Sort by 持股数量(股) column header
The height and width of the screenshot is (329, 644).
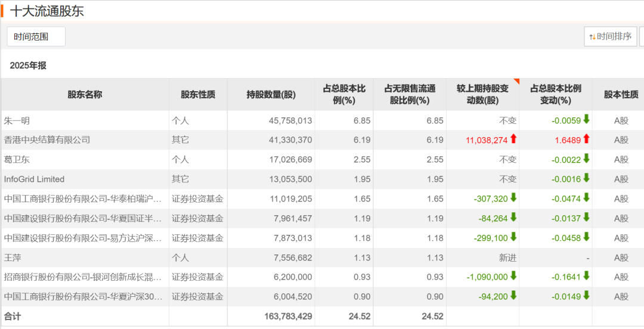pos(271,94)
